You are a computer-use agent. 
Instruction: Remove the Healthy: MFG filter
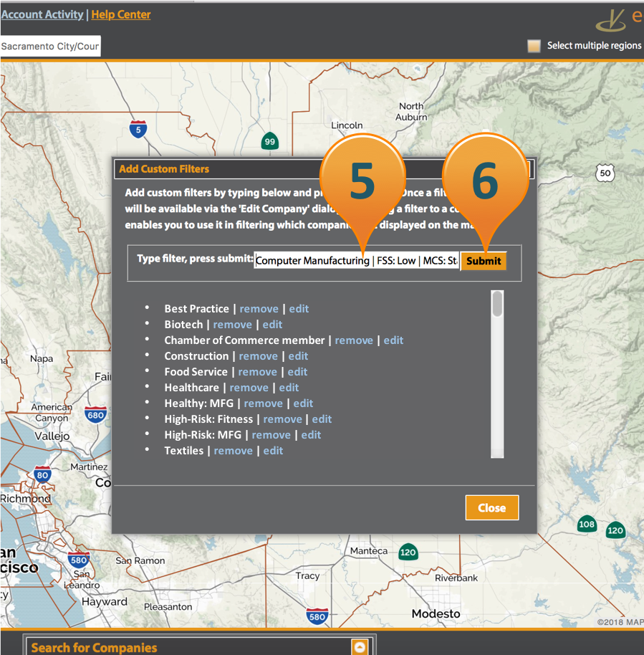(x=263, y=403)
